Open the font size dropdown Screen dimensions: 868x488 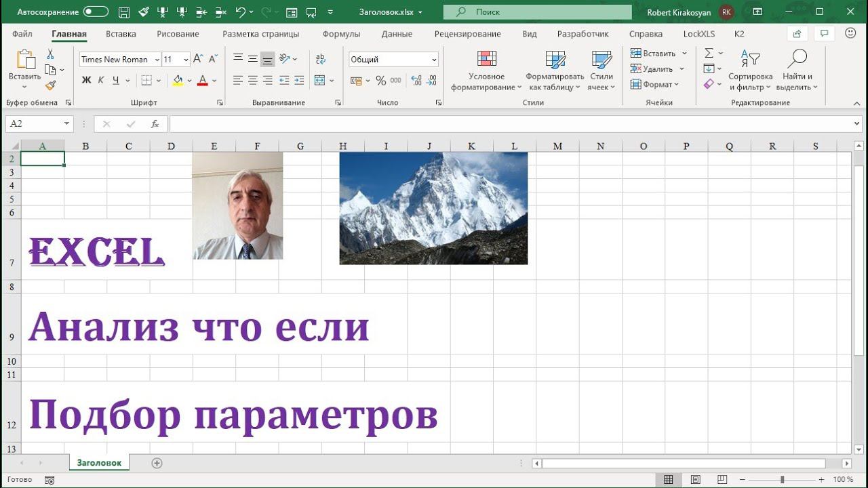186,60
